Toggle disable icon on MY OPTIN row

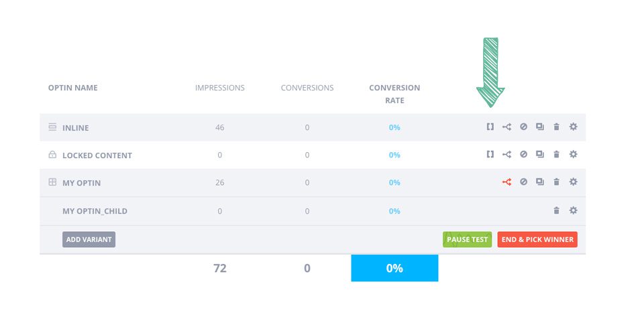[523, 182]
